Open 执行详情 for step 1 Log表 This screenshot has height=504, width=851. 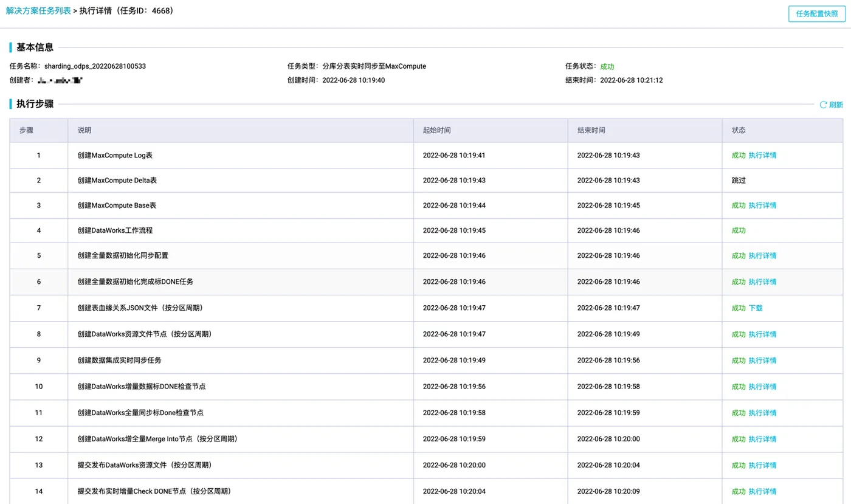[762, 155]
